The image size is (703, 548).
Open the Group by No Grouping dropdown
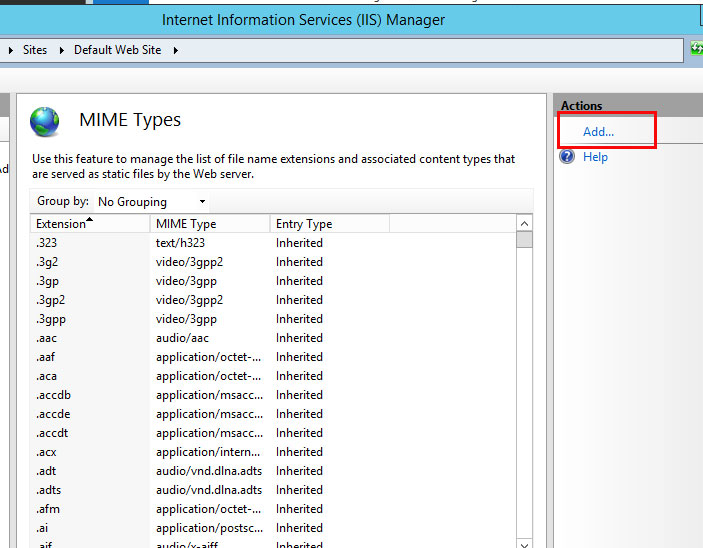pyautogui.click(x=152, y=202)
